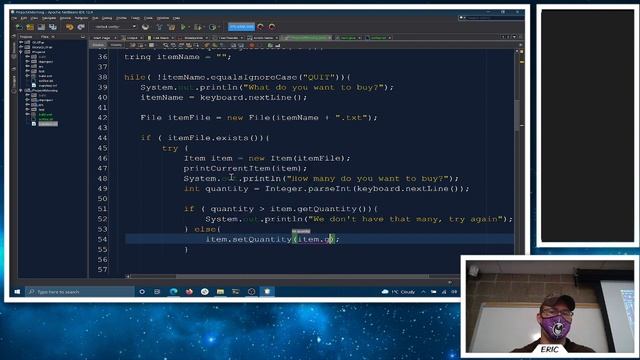Click the blue memory usage bar
640x360 pixels.
pyautogui.click(x=241, y=27)
